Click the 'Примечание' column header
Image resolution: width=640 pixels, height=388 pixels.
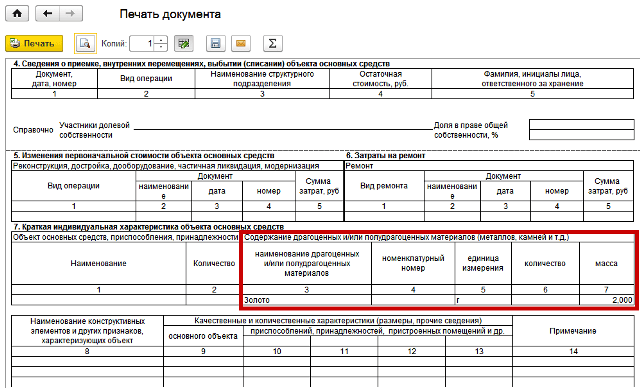pos(573,331)
